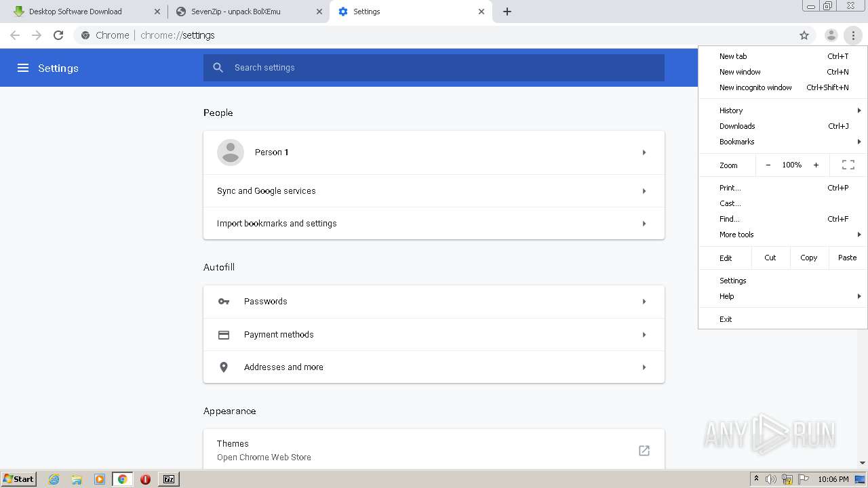Click Cut in Edit row
The image size is (868, 488).
[770, 258]
